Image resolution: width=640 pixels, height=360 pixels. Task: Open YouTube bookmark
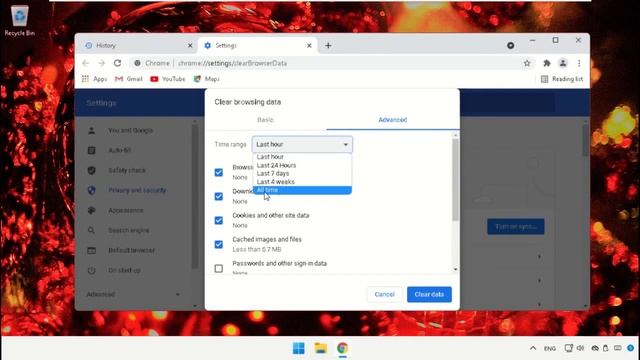[x=168, y=79]
